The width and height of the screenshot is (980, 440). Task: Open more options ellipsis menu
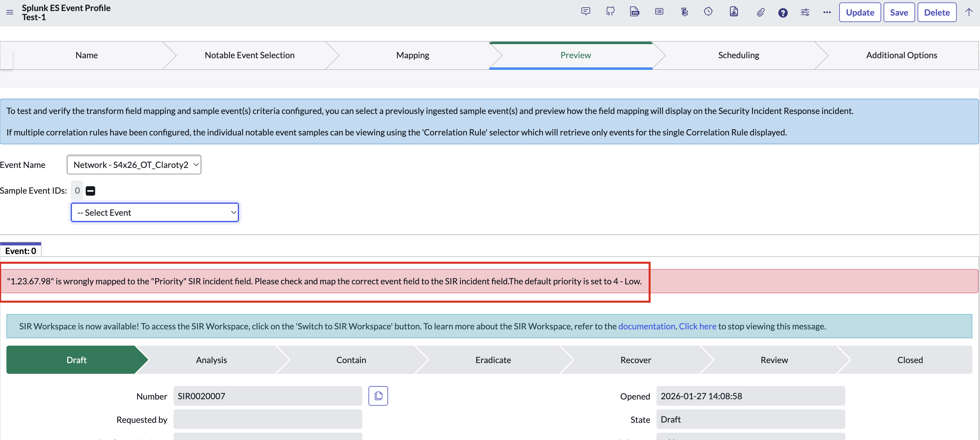pyautogui.click(x=827, y=13)
